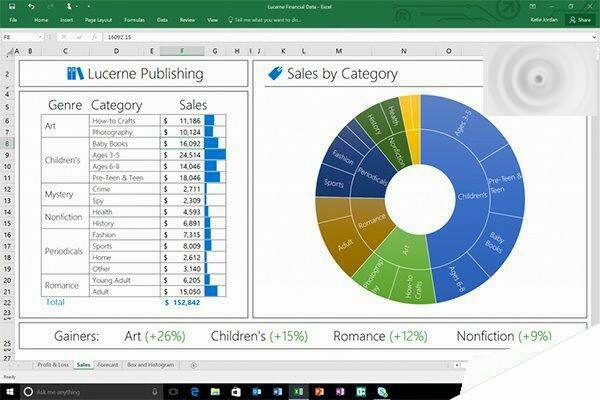Switch to the Forecast sheet tab
Image resolution: width=600 pixels, height=400 pixels.
coord(107,365)
